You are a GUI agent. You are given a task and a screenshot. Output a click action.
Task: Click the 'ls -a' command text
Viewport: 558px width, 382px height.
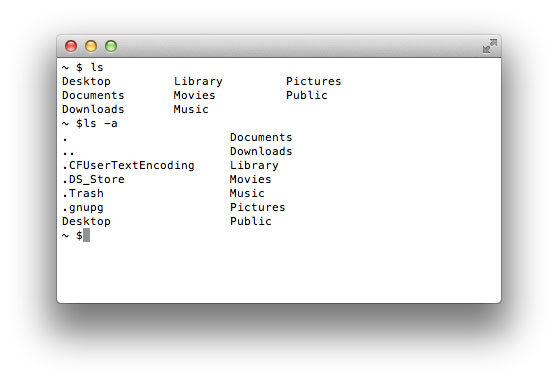click(x=100, y=124)
